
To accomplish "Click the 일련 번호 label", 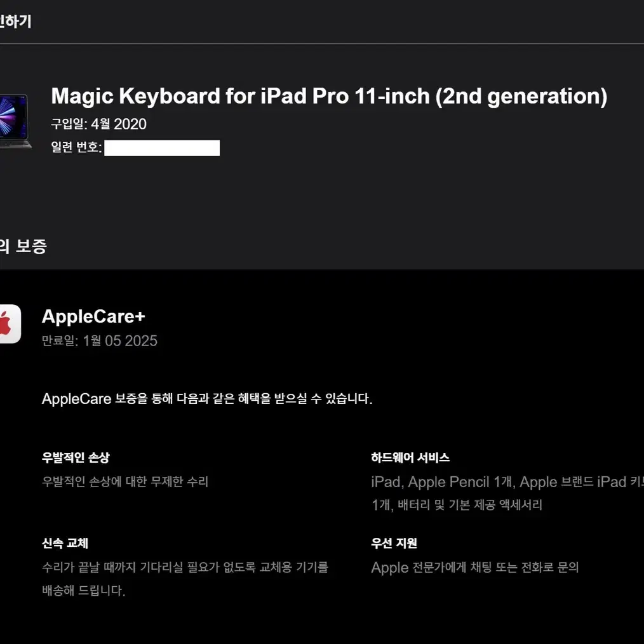I will [76, 147].
